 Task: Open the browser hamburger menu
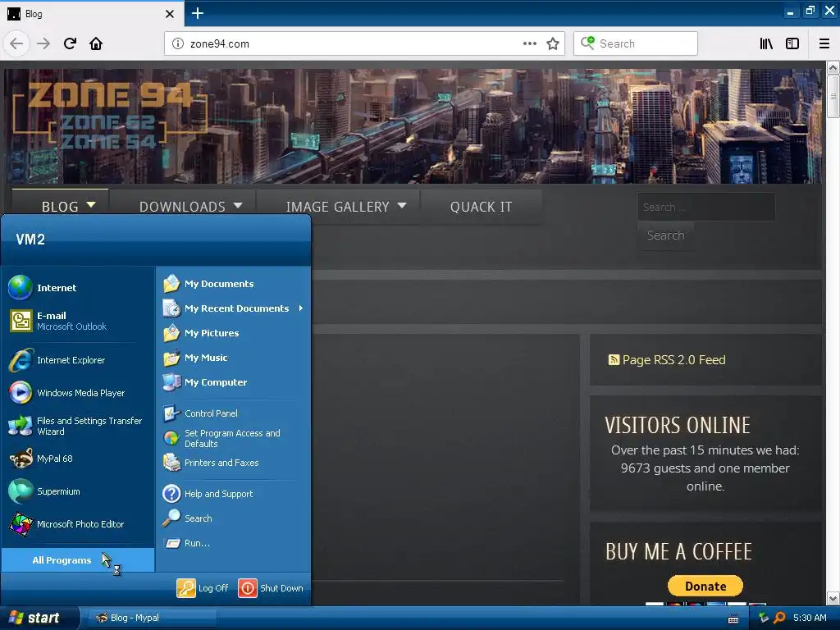pos(824,43)
